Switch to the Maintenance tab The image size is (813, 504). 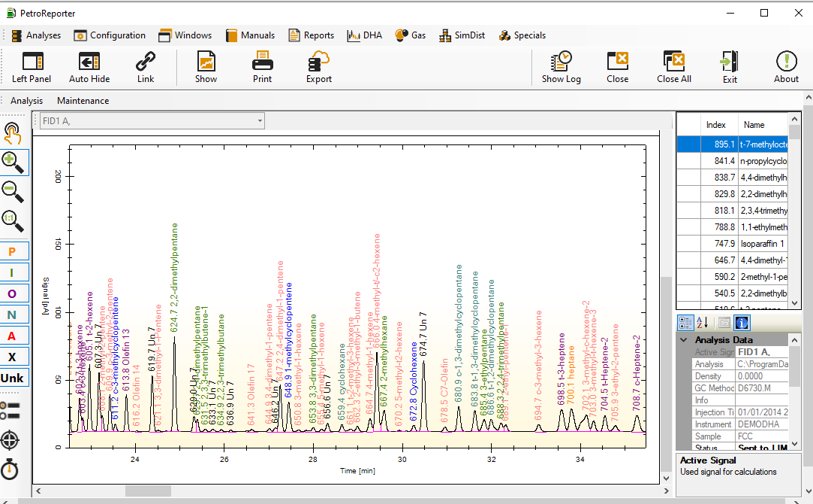[x=83, y=101]
